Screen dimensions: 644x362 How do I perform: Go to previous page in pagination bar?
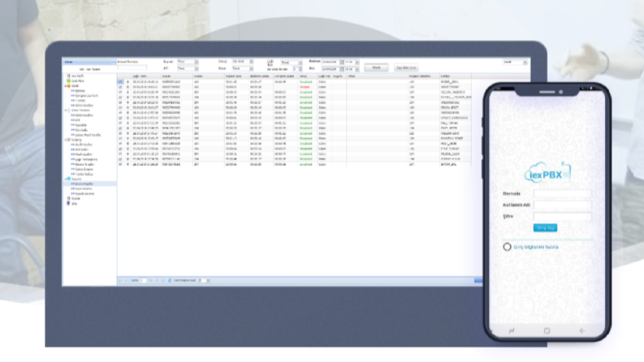click(126, 280)
